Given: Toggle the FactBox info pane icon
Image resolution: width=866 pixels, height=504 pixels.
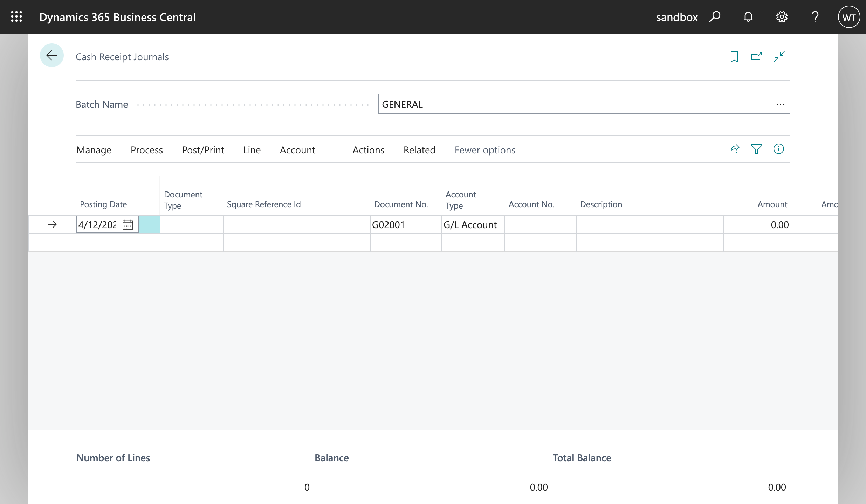Looking at the screenshot, I should [x=778, y=149].
